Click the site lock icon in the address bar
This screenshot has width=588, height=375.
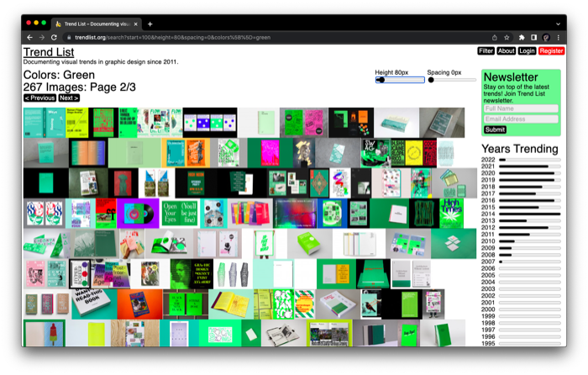coord(69,38)
